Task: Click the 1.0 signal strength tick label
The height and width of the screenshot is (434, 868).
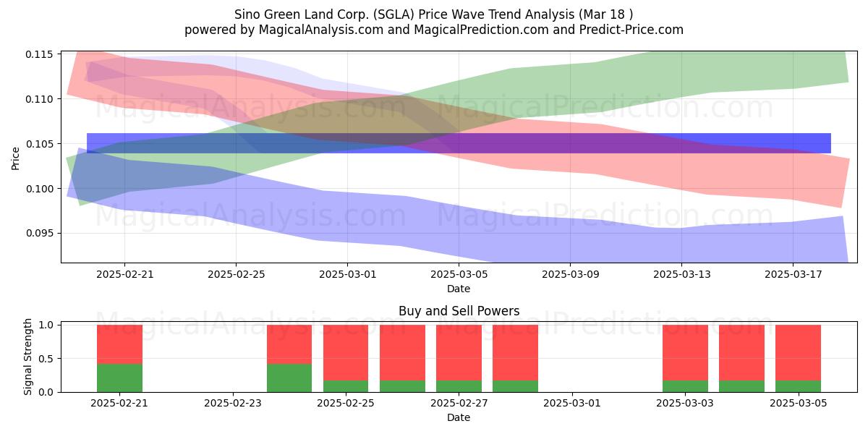Action: point(46,325)
